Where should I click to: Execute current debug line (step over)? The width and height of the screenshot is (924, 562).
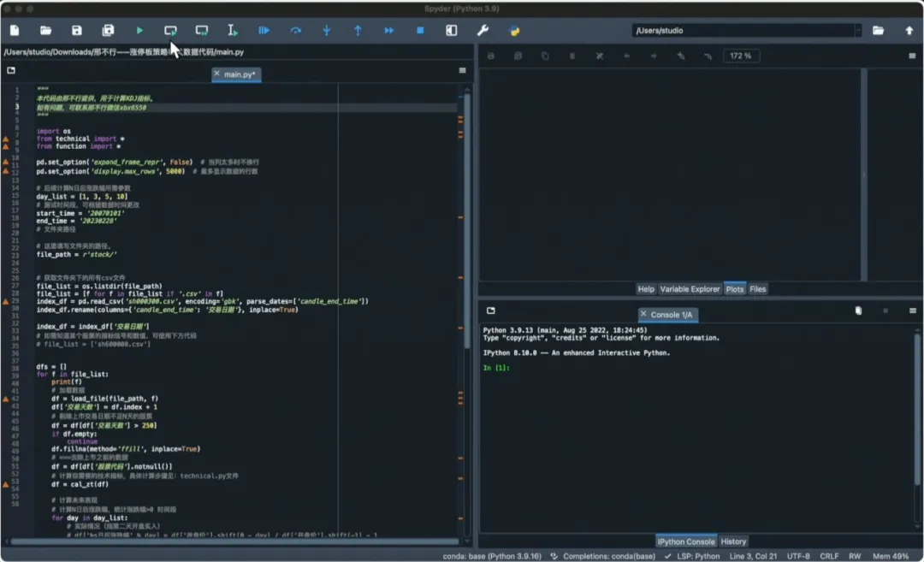tap(296, 31)
